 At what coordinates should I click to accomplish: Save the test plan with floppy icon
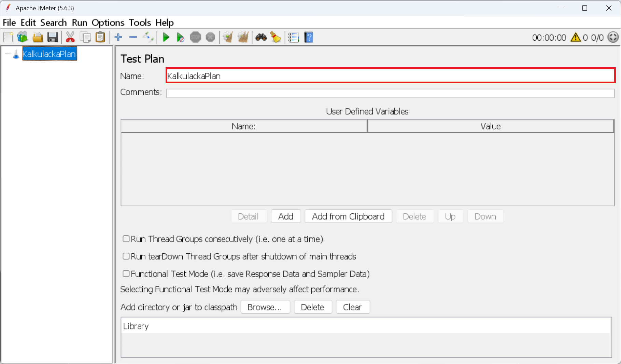click(53, 37)
